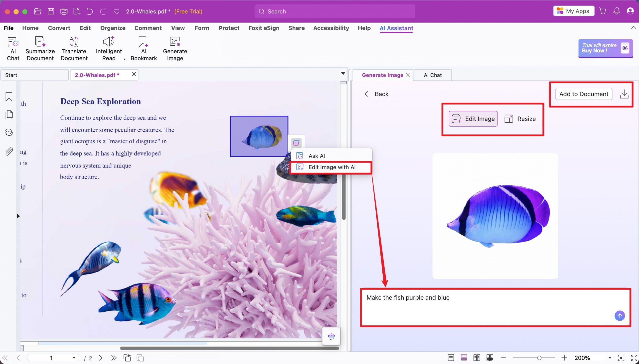The height and width of the screenshot is (364, 639).
Task: Run Translate Document tool
Action: click(74, 49)
